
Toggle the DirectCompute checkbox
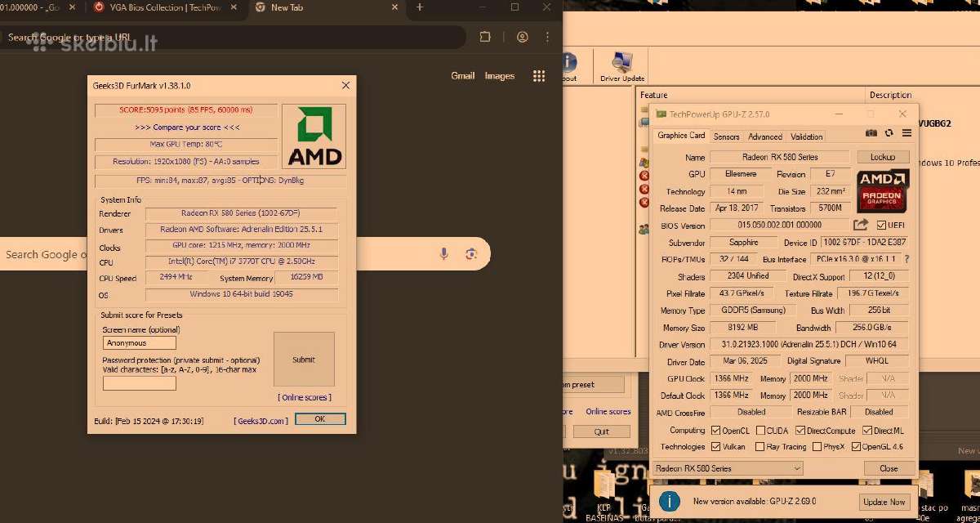(x=802, y=431)
